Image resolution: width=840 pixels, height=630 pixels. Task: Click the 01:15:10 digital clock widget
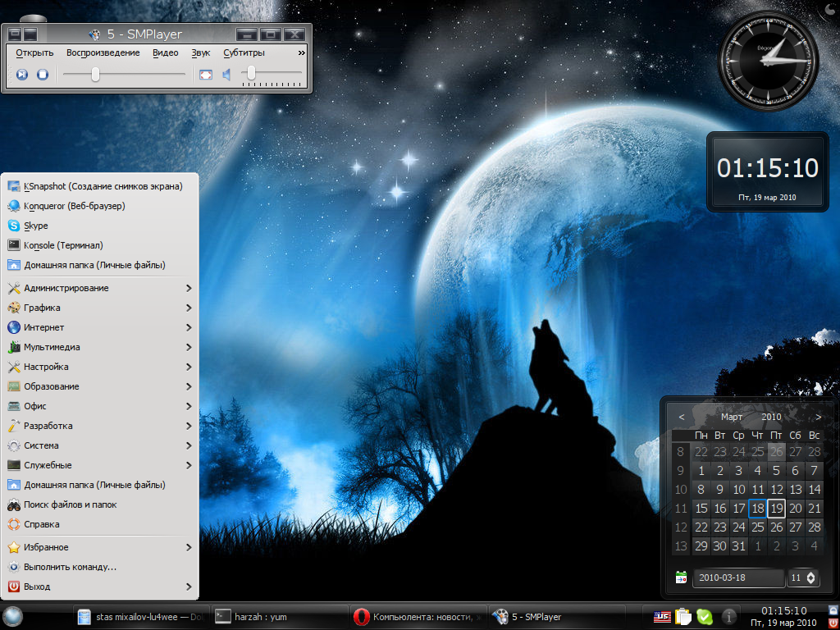point(768,172)
